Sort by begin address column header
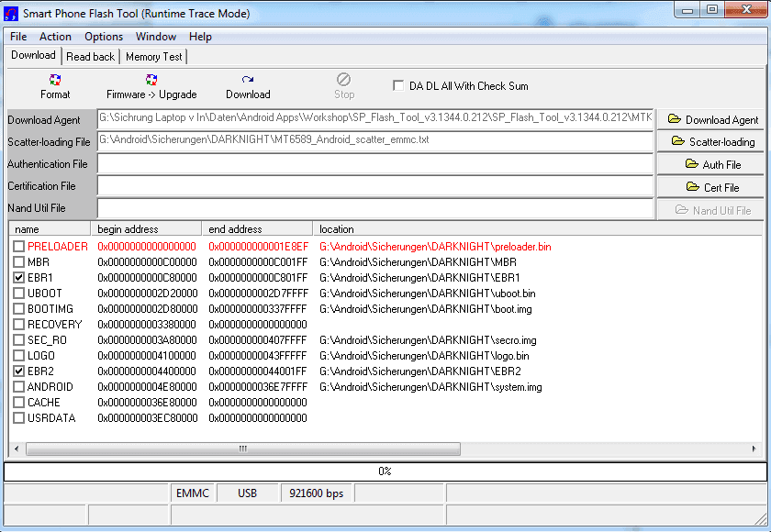 pos(147,229)
